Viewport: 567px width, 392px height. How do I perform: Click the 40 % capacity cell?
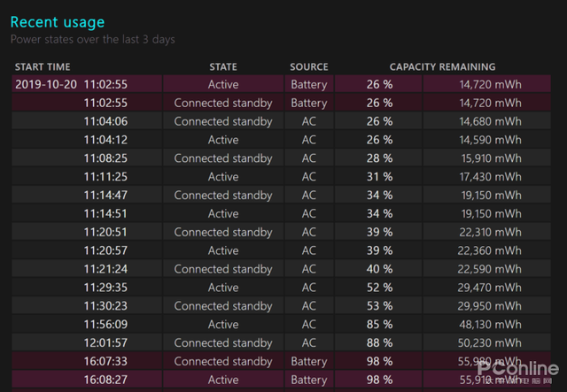[379, 269]
